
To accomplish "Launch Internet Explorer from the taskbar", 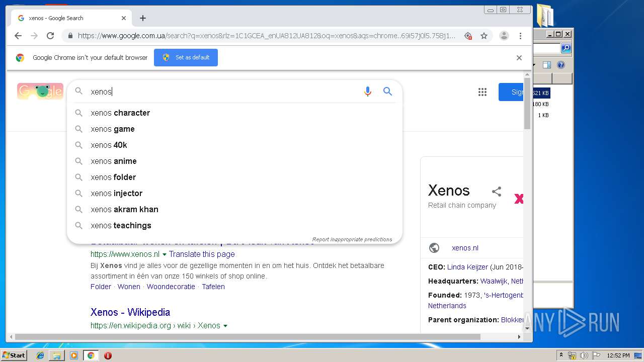I will (40, 355).
